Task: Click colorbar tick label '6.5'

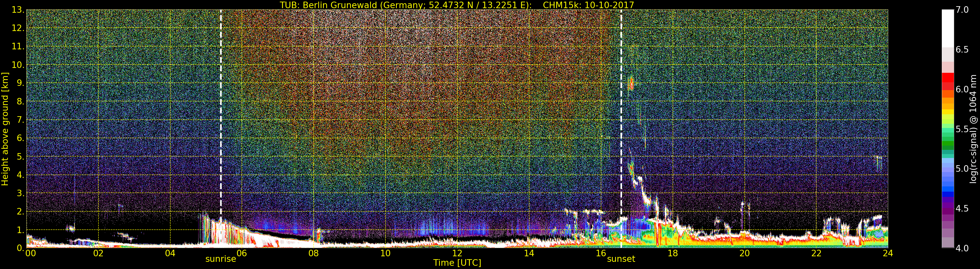Action: click(x=962, y=50)
